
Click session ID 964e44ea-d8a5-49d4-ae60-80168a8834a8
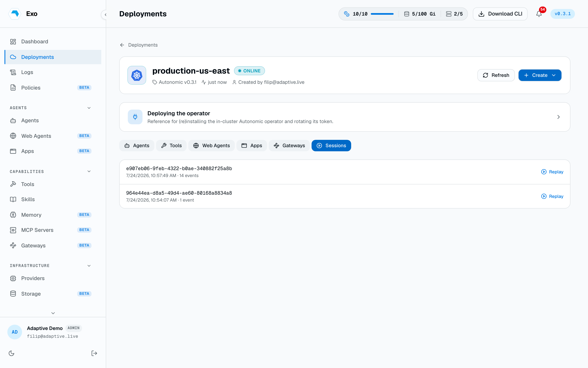[x=179, y=193]
